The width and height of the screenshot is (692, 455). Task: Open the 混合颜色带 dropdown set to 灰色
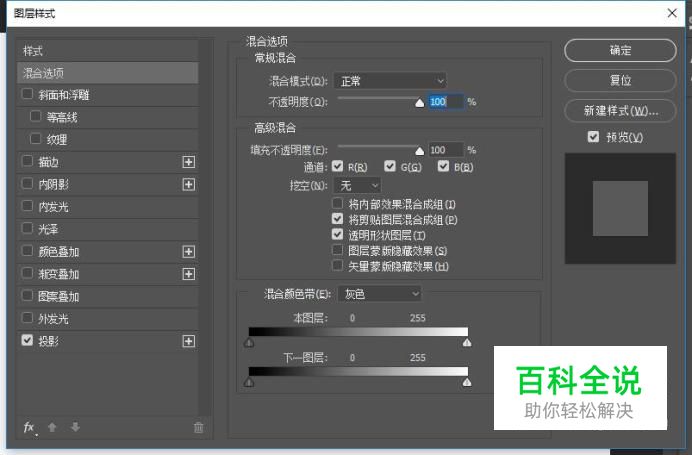pos(380,294)
